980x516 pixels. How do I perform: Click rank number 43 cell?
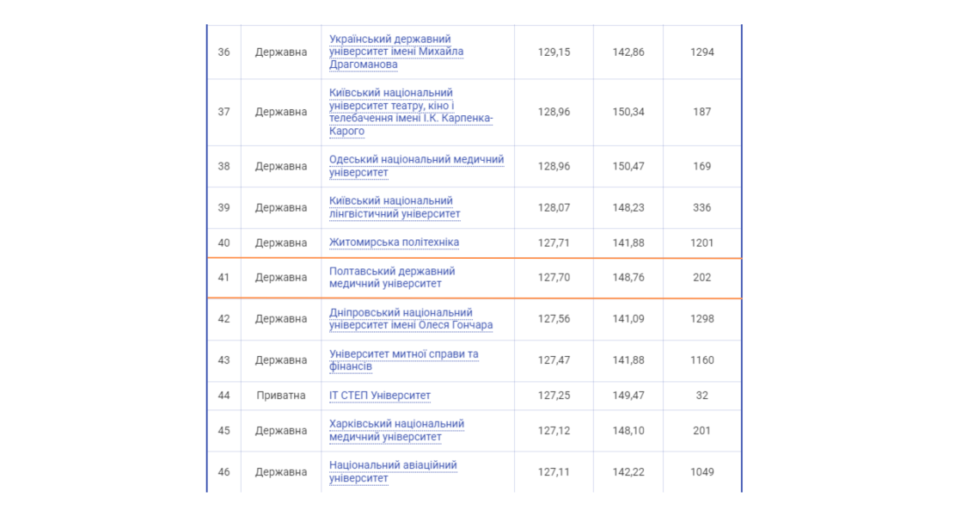click(224, 360)
